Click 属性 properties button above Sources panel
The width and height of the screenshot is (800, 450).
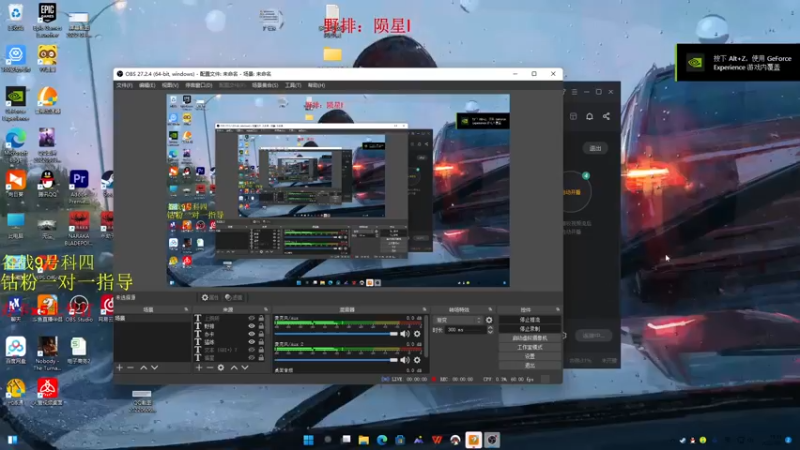[210, 297]
